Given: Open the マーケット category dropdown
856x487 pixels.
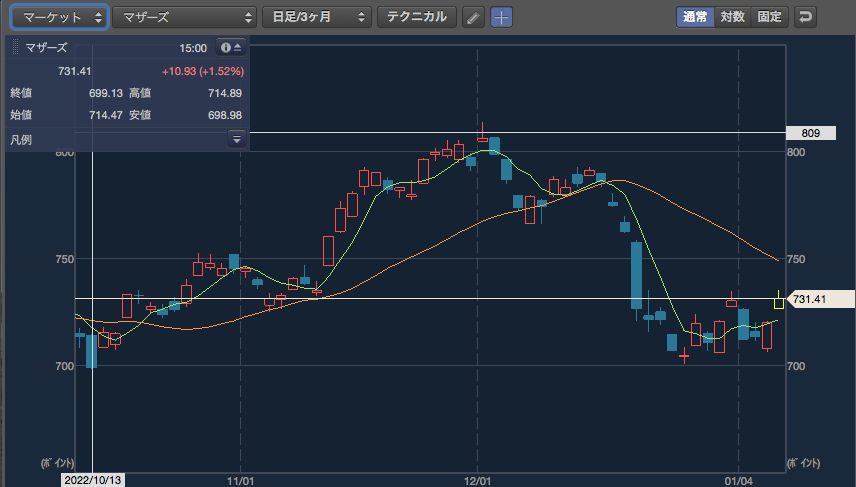Looking at the screenshot, I should [59, 17].
